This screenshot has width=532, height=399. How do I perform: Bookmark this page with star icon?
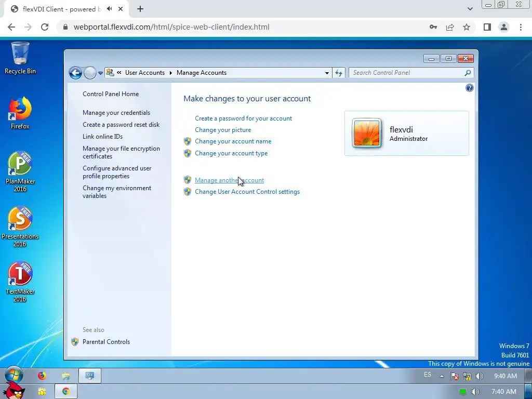point(467,27)
